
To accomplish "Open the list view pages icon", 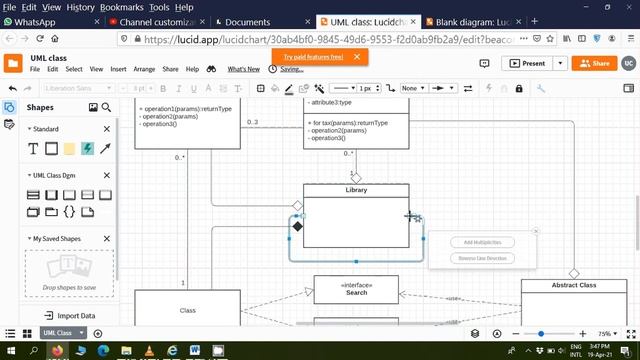I will [10, 334].
